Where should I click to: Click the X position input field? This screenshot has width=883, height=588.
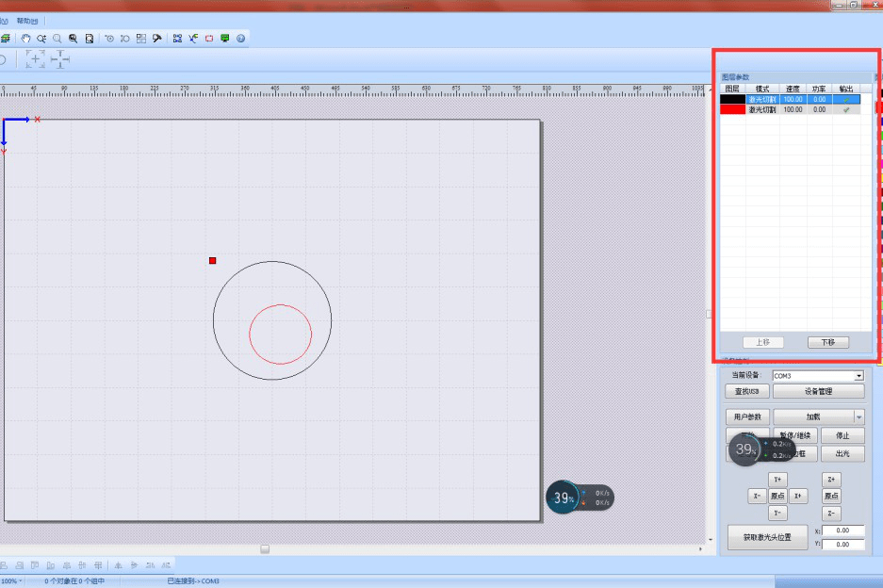[842, 531]
